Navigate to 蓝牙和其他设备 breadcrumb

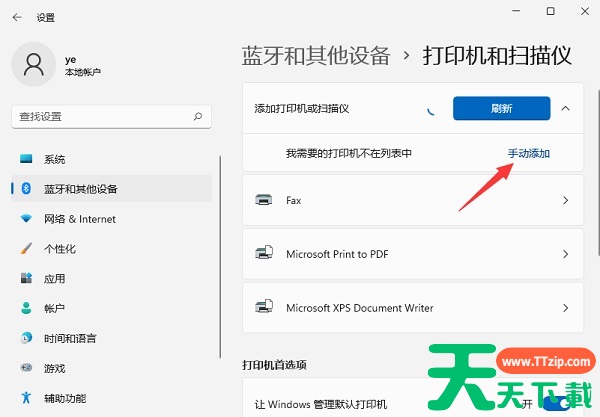click(316, 56)
